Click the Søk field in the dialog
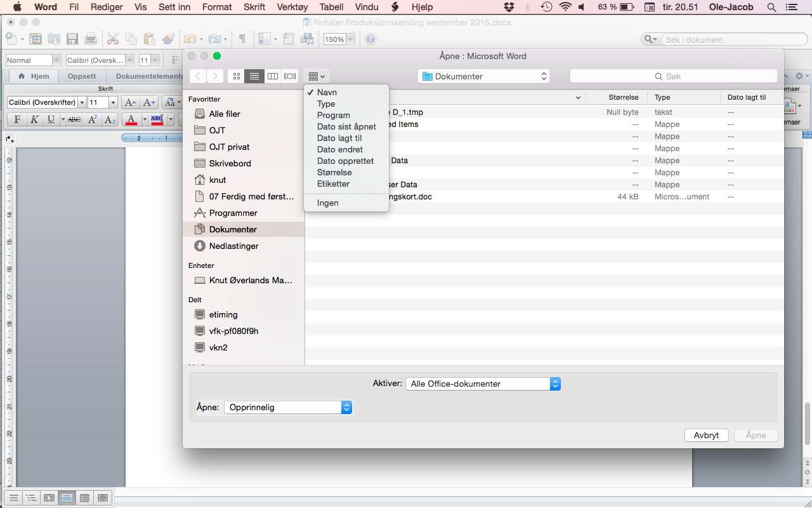This screenshot has height=508, width=812. point(674,76)
